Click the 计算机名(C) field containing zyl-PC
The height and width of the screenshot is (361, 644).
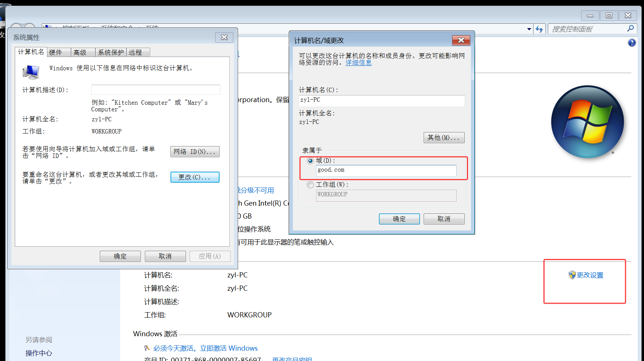382,101
